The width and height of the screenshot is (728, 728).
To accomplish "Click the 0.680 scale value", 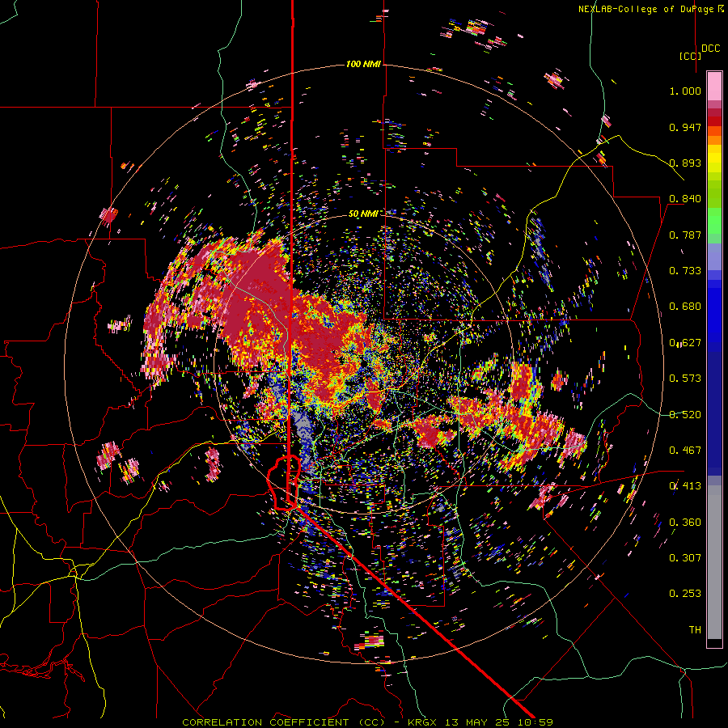I will tap(685, 307).
